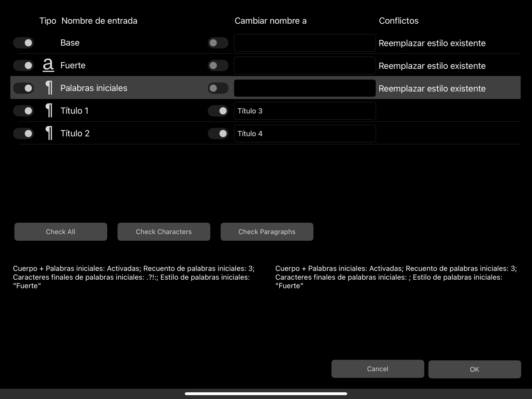Enable the import toggle for Base style
Viewport: 532px width, 399px height.
[23, 42]
